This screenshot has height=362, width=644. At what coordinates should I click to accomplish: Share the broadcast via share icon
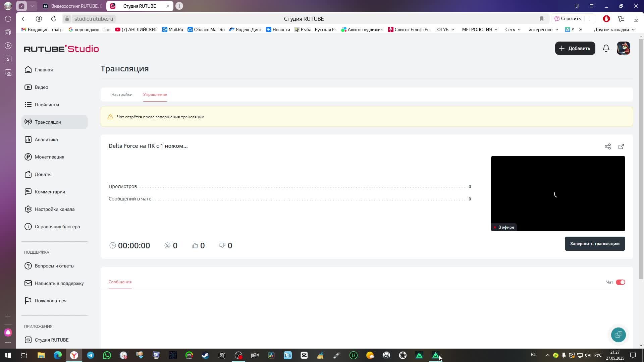[608, 146]
